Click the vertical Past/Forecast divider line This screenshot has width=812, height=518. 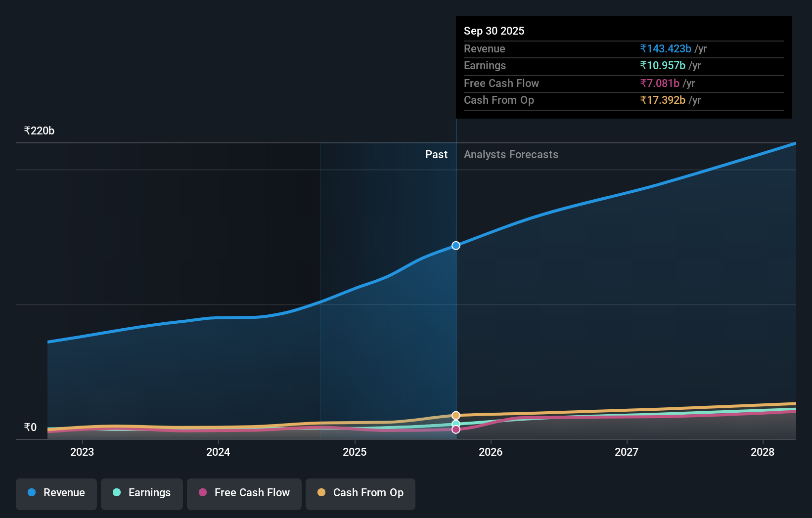pyautogui.click(x=456, y=297)
